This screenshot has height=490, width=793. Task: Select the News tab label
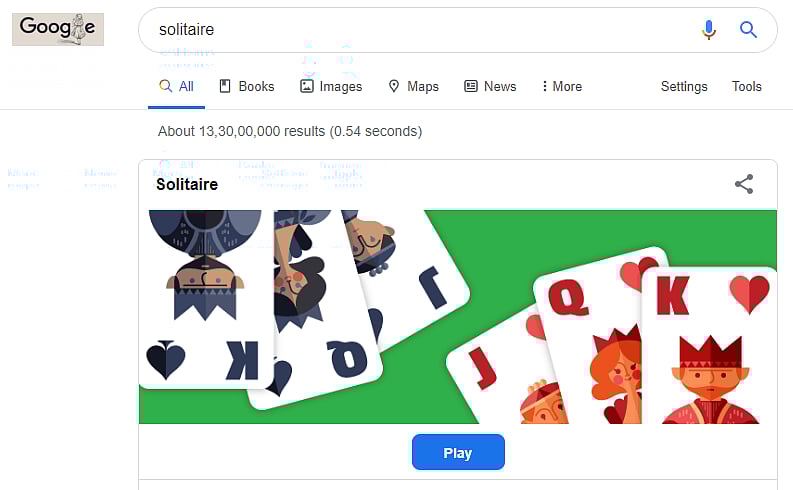click(x=500, y=86)
